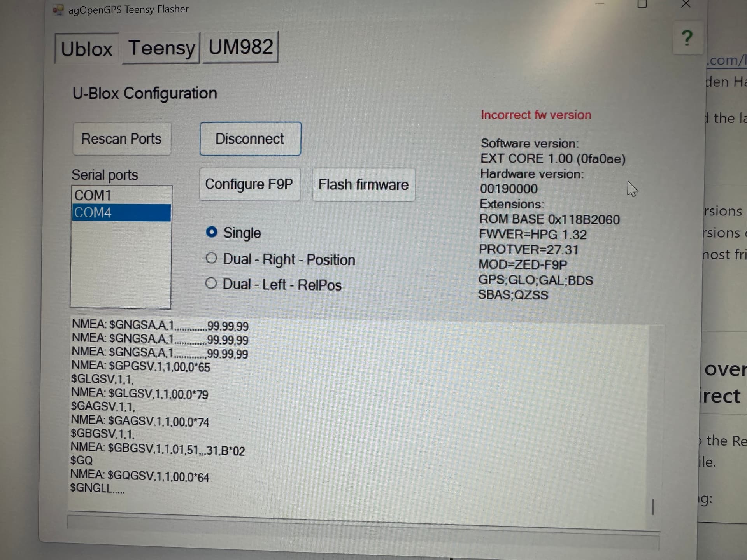Choose Dual - Right - Position option
The width and height of the screenshot is (747, 560).
tap(281, 259)
